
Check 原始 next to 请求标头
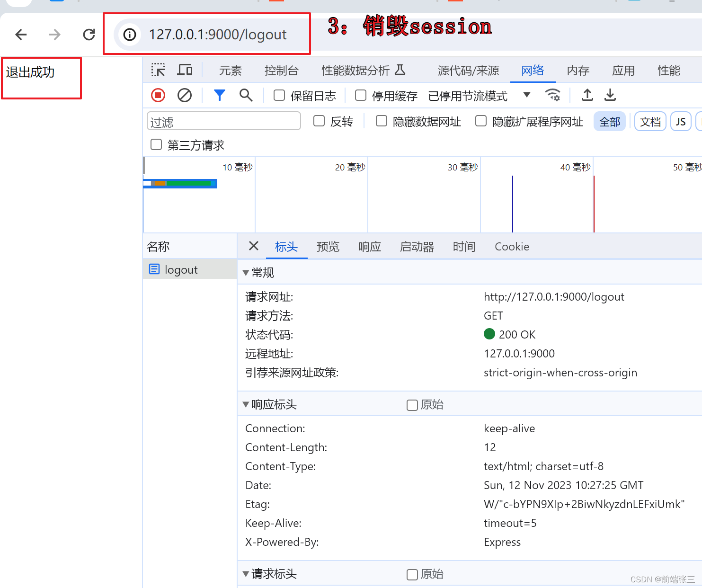412,575
